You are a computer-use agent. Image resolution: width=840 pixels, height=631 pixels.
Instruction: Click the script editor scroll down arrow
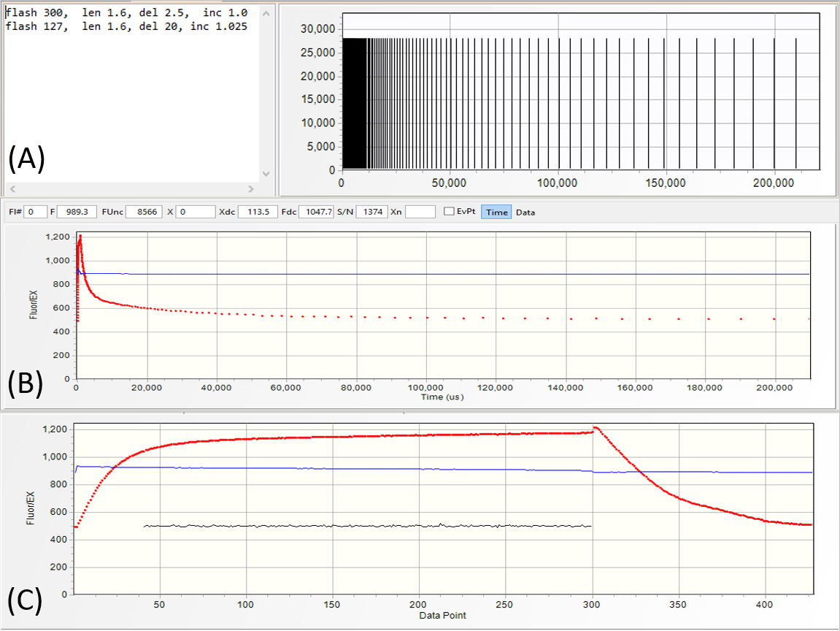(266, 174)
